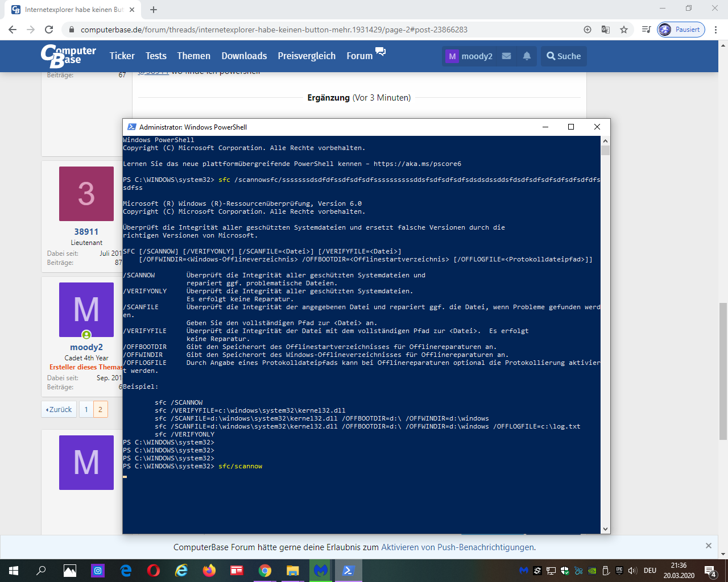Switch to Chrome in taskbar
The image size is (728, 582).
265,571
